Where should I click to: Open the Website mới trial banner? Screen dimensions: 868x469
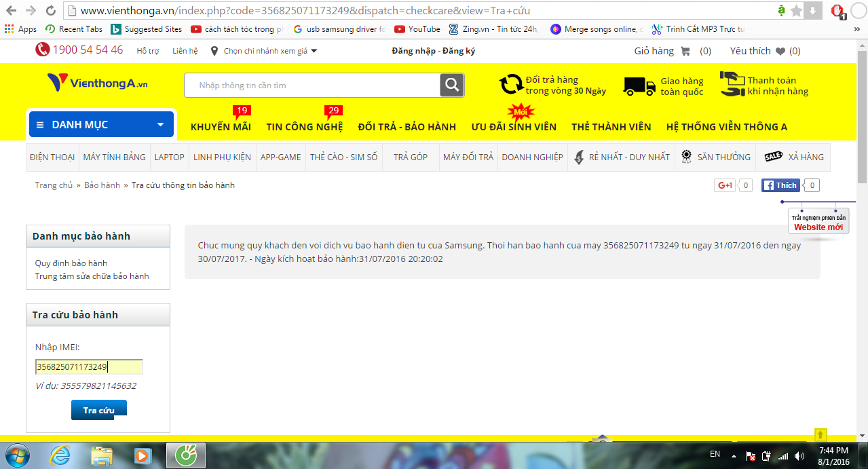(x=818, y=221)
